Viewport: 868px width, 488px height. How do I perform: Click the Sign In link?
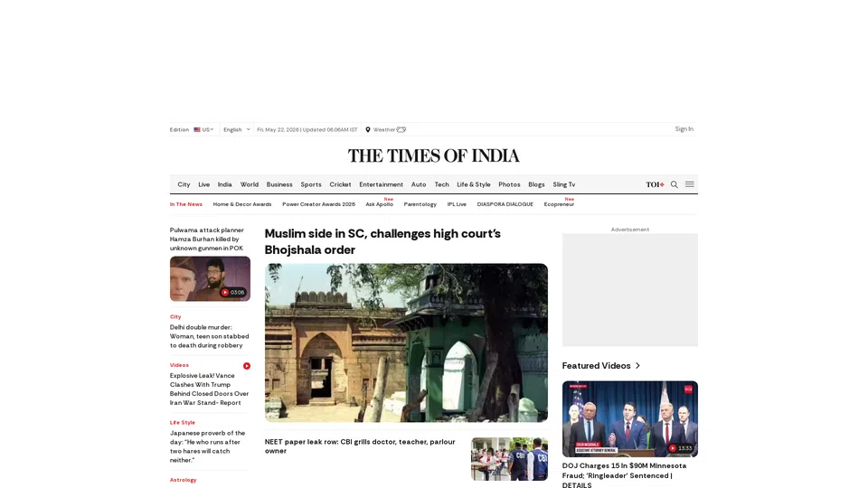[684, 129]
